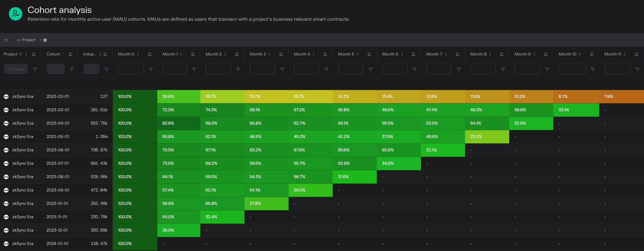Open the Project column filter funnel icon

(21, 54)
